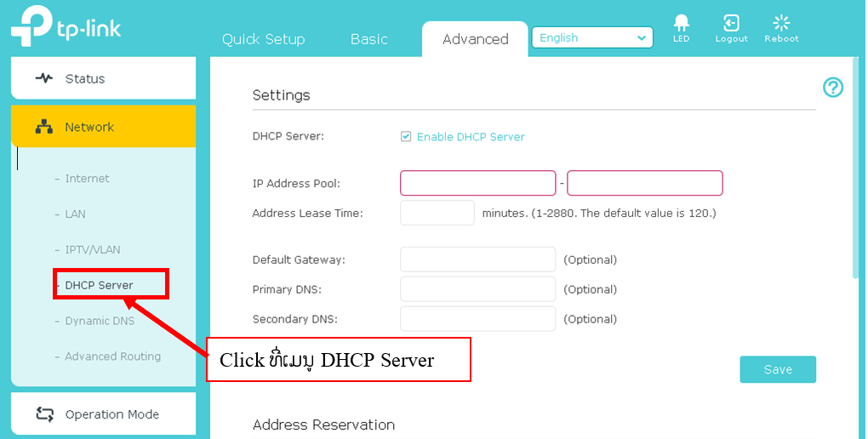Click the Operation Mode arrows icon

(x=44, y=414)
